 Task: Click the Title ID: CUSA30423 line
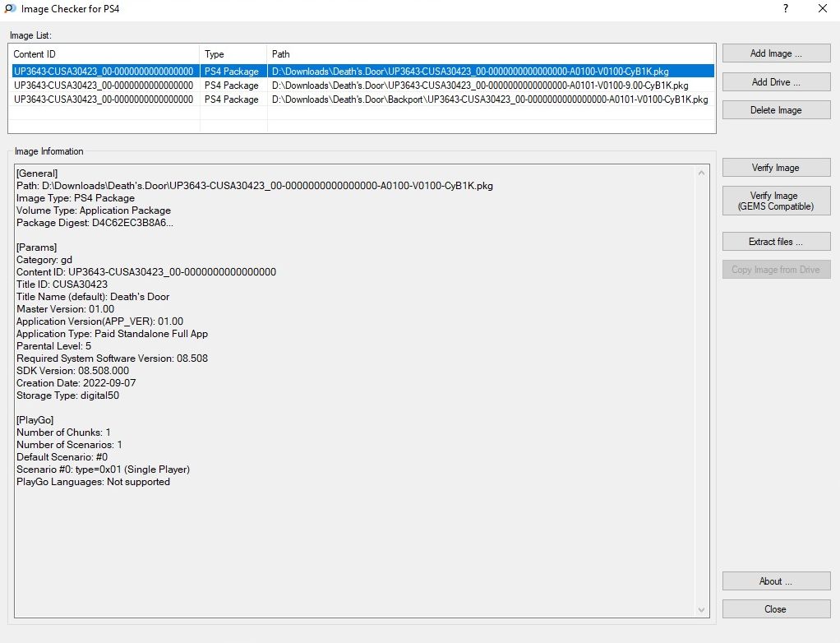click(62, 284)
